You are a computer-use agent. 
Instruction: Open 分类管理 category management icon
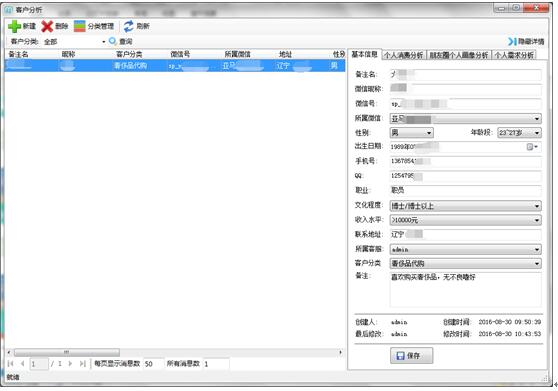[x=80, y=26]
